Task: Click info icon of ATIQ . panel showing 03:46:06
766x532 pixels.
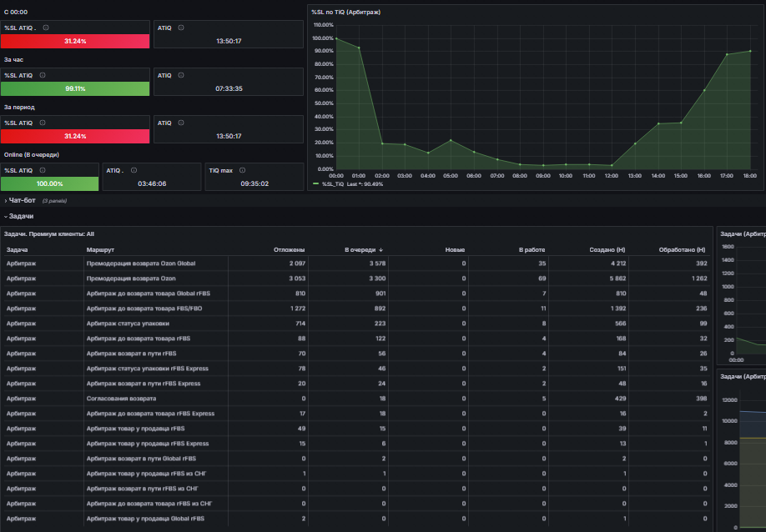Action: (134, 170)
